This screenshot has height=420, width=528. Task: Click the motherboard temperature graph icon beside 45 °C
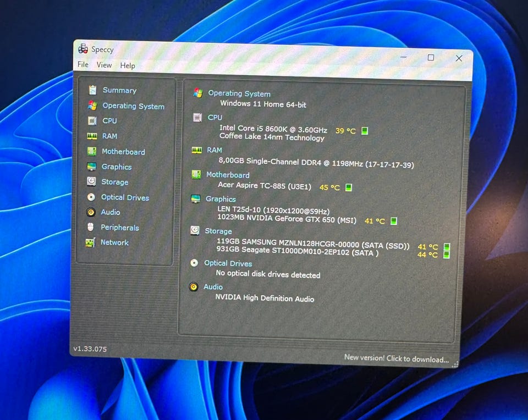(349, 187)
